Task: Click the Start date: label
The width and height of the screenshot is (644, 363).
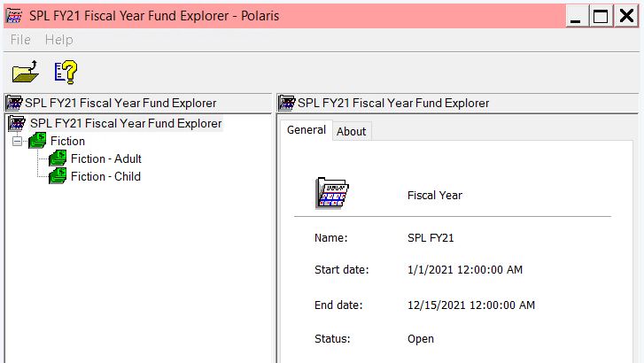Action: point(342,270)
